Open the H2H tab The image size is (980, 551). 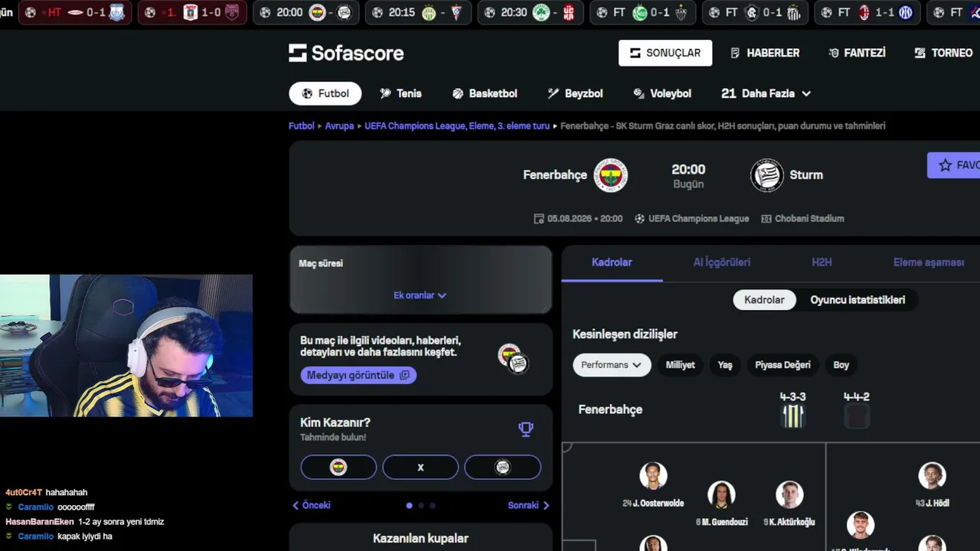click(x=822, y=262)
